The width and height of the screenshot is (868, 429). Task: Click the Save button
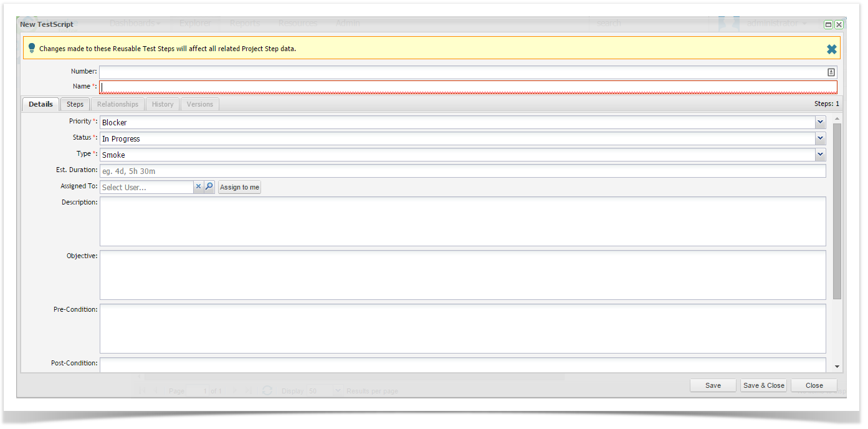coord(713,385)
